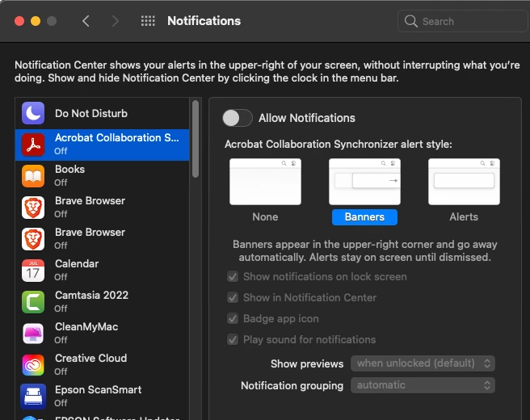Image resolution: width=530 pixels, height=420 pixels.
Task: Select the Calendar entry text
Action: tap(77, 263)
